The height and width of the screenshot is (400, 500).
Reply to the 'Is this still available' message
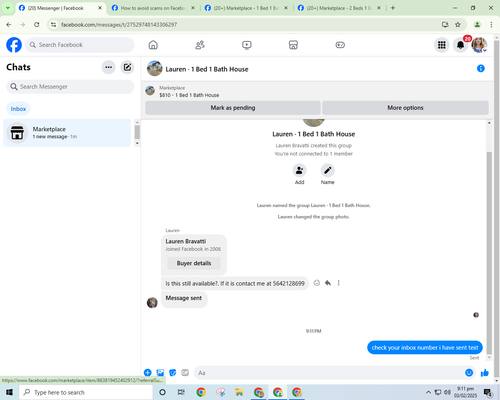click(328, 283)
